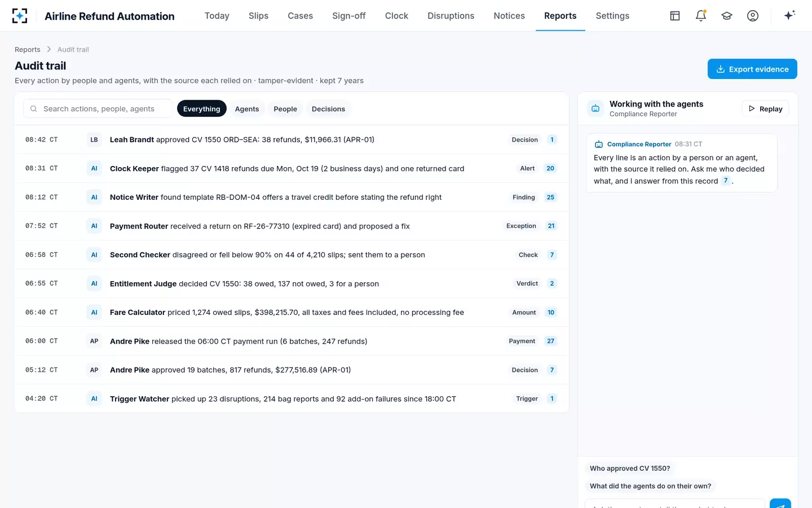
Task: Open the Settings tab
Action: [612, 16]
